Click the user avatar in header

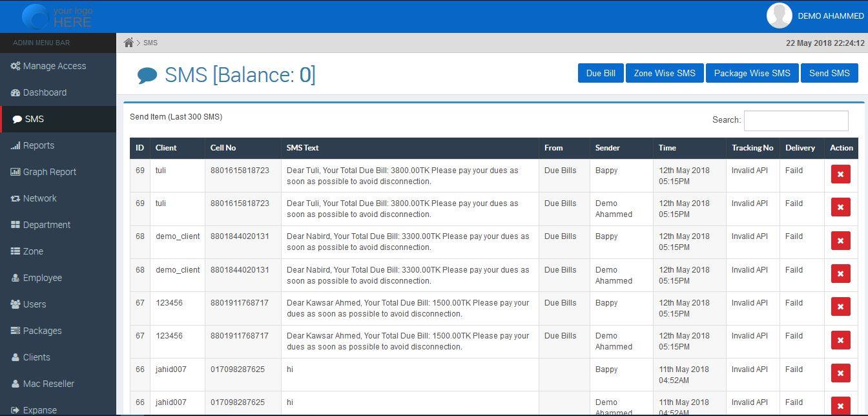(779, 16)
